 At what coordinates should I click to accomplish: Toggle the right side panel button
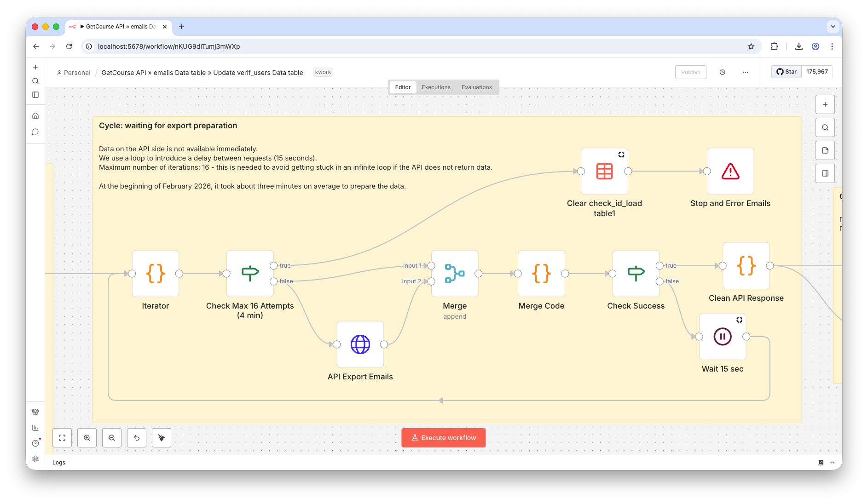pos(825,173)
